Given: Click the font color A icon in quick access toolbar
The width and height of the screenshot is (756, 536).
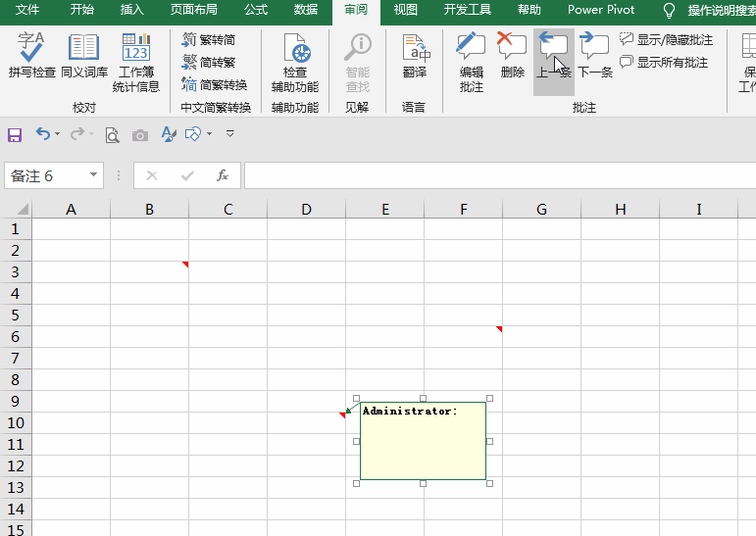Looking at the screenshot, I should [168, 134].
